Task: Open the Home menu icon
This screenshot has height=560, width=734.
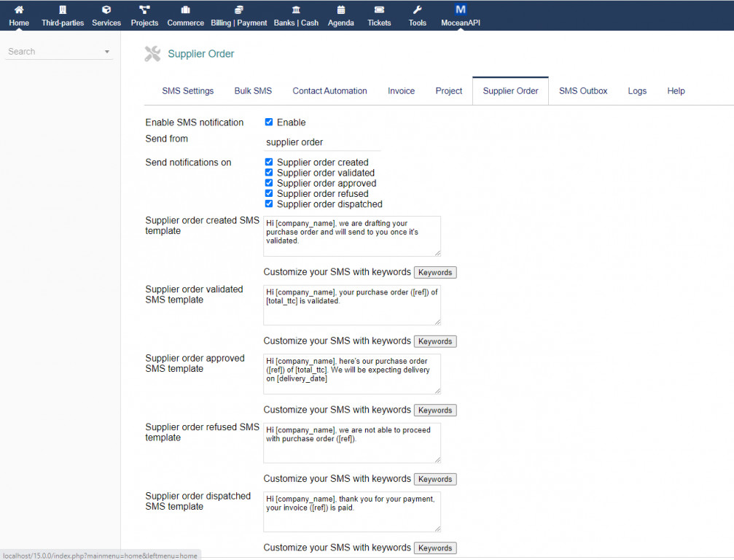Action: (x=19, y=10)
